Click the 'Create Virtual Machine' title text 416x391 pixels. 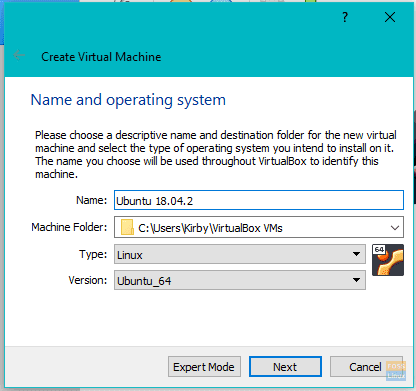[x=101, y=57]
